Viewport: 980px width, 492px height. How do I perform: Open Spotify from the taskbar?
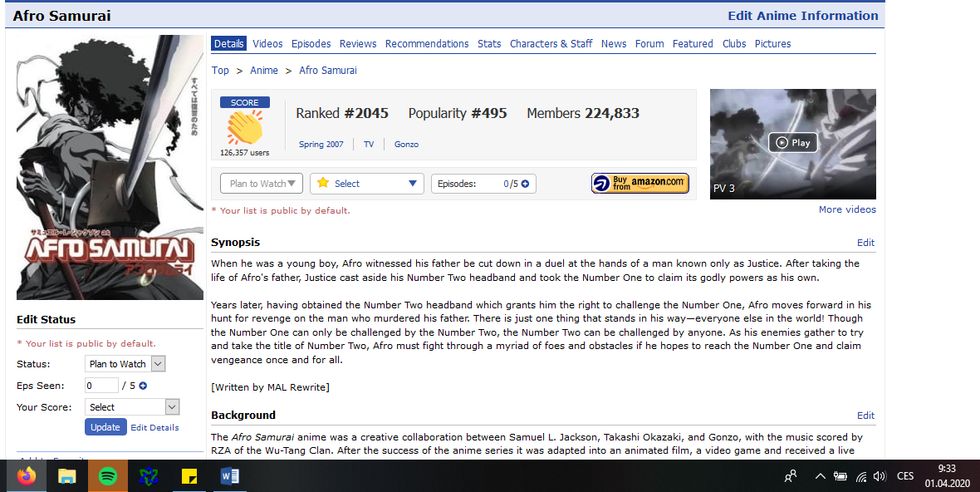tap(107, 476)
